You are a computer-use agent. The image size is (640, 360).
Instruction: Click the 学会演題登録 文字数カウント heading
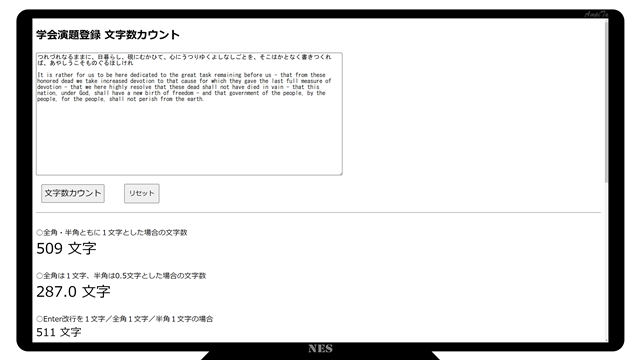(x=108, y=35)
